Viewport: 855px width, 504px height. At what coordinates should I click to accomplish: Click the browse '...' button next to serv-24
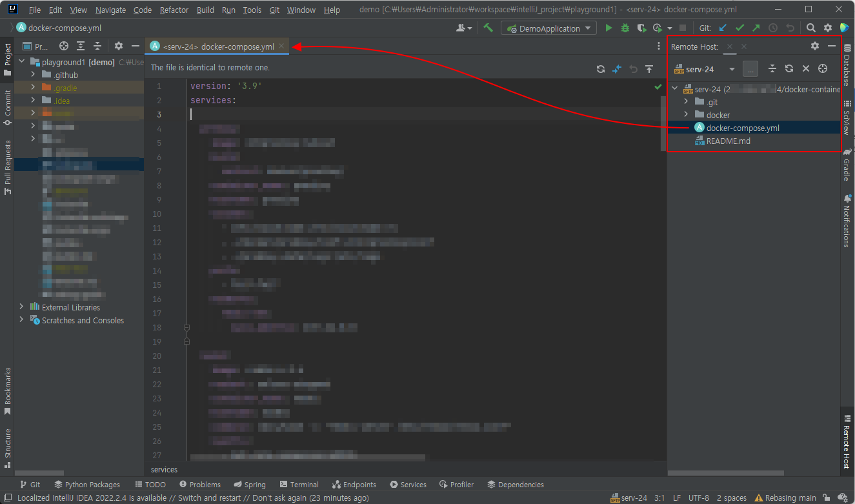pos(750,69)
